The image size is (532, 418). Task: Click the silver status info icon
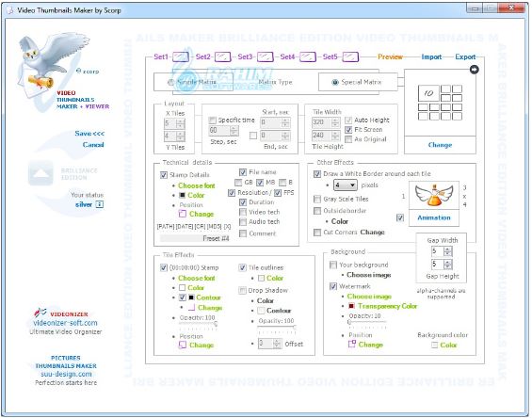coord(100,204)
